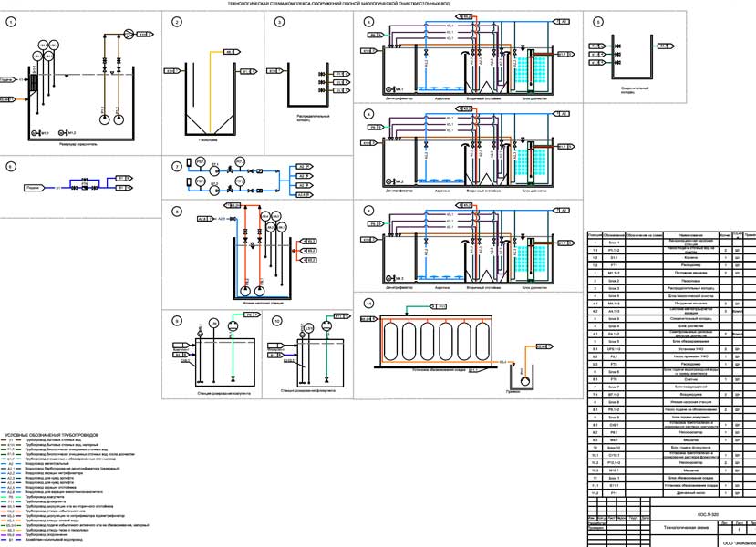Image resolution: width=756 pixels, height=547 pixels.
Task: Select the circled 11 dewatering unit marker
Action: coord(368,303)
